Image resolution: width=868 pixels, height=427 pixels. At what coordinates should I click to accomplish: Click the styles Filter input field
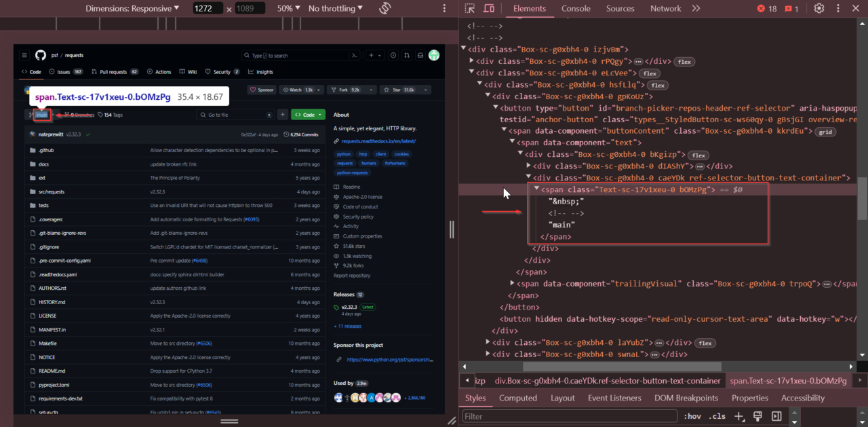tap(570, 416)
